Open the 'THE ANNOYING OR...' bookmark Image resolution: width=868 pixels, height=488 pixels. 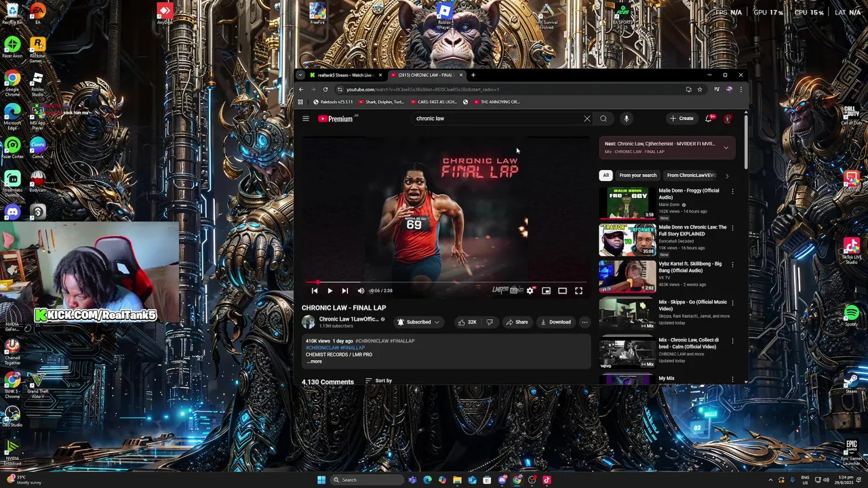(x=496, y=102)
